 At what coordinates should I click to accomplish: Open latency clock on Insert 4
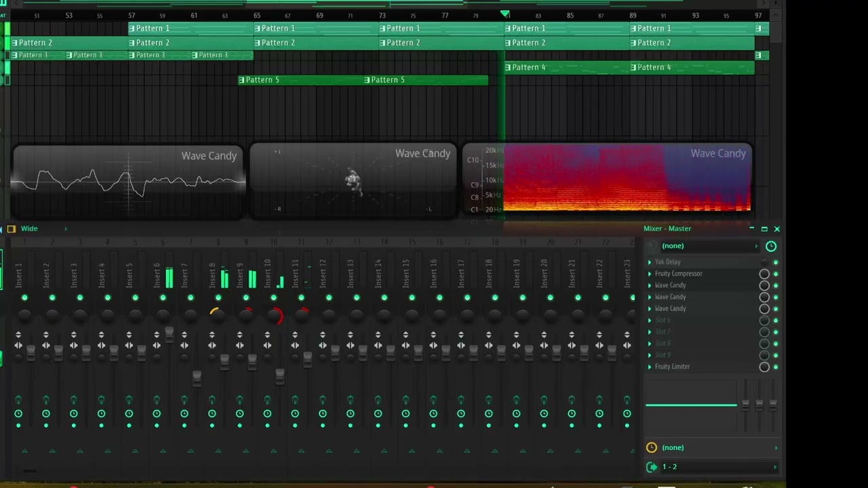[101, 413]
